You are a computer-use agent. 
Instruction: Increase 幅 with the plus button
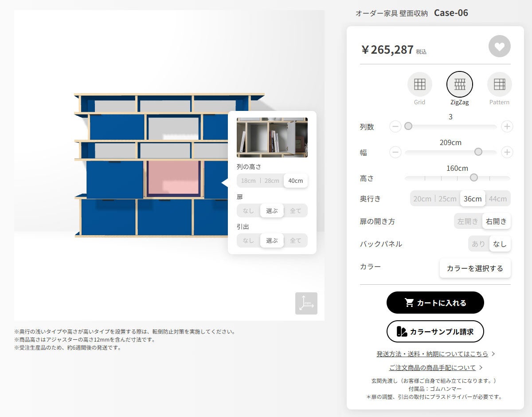click(507, 152)
